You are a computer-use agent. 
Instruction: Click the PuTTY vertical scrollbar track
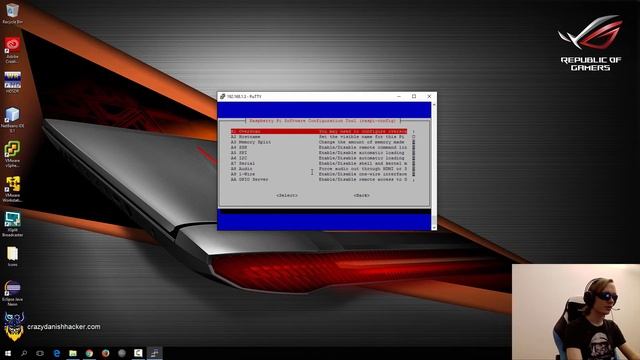pos(434,165)
